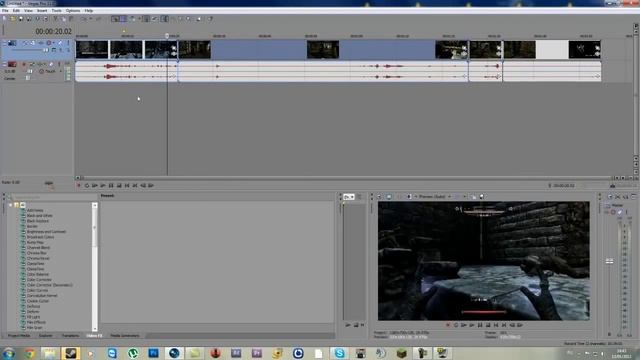Viewport: 640px width, 360px height.
Task: Go to start using timeline transport
Action: pos(127,185)
